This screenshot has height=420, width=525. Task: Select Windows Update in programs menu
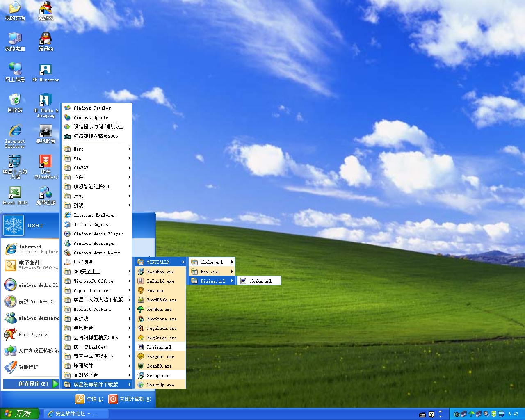point(91,117)
